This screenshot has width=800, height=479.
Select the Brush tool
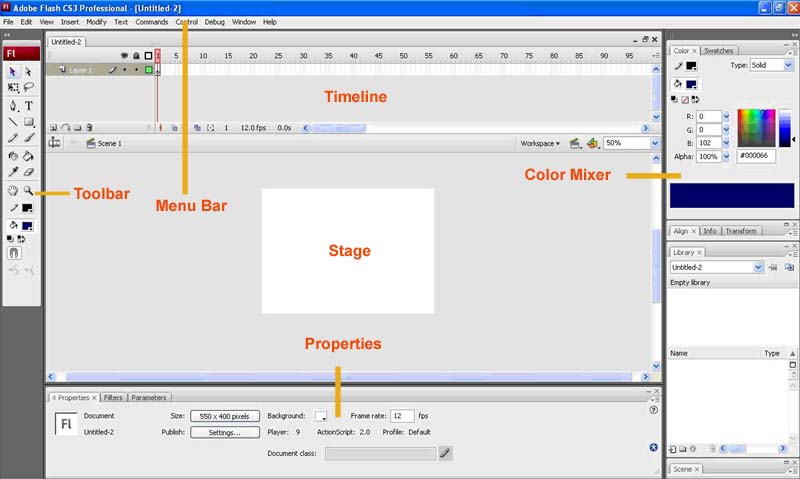tap(29, 137)
